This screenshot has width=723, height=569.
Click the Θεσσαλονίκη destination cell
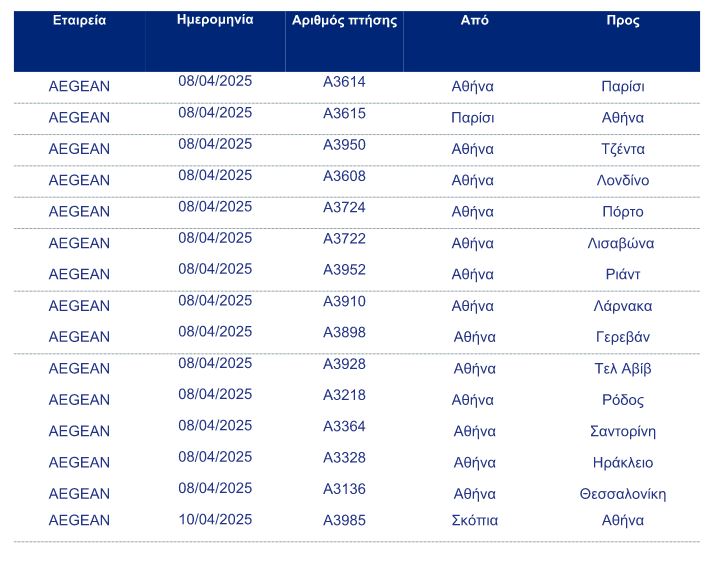pyautogui.click(x=623, y=495)
